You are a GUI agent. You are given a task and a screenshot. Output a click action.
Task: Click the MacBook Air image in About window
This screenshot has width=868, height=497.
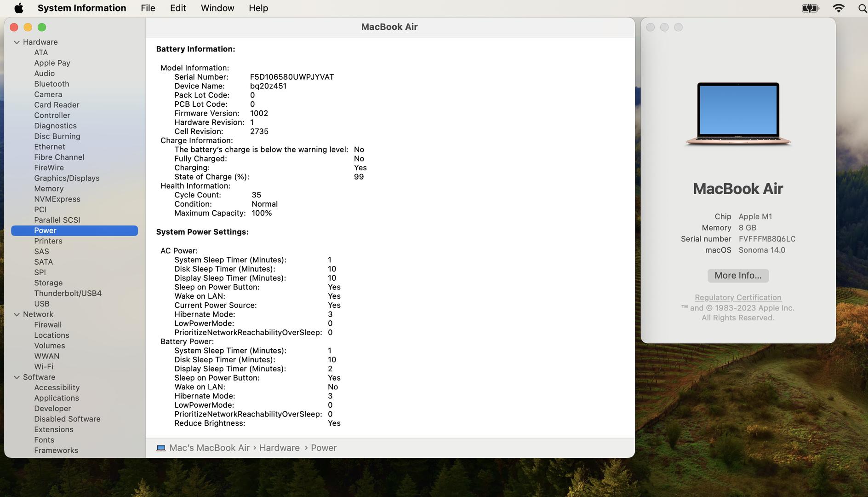738,115
